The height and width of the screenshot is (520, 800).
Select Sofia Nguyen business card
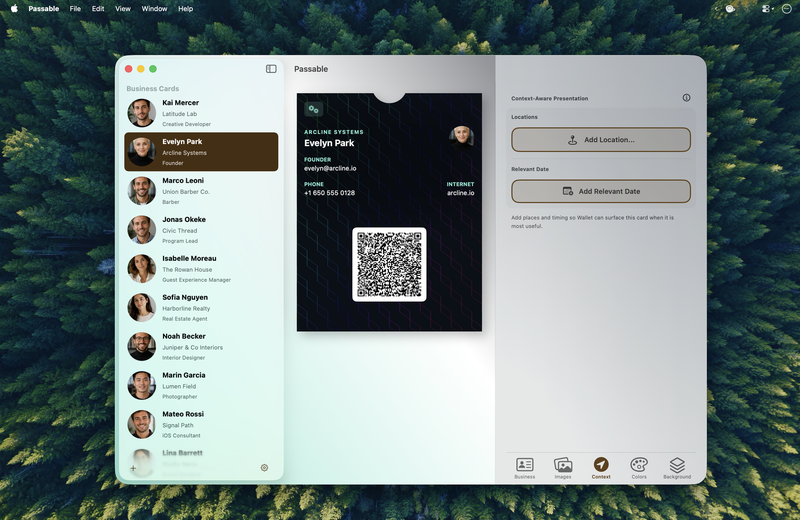[x=201, y=308]
